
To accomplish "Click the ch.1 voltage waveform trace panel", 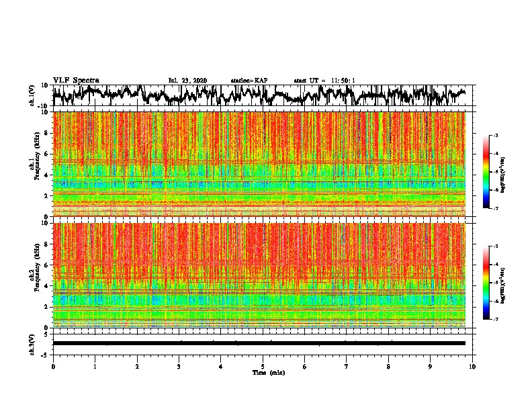I will (x=263, y=95).
